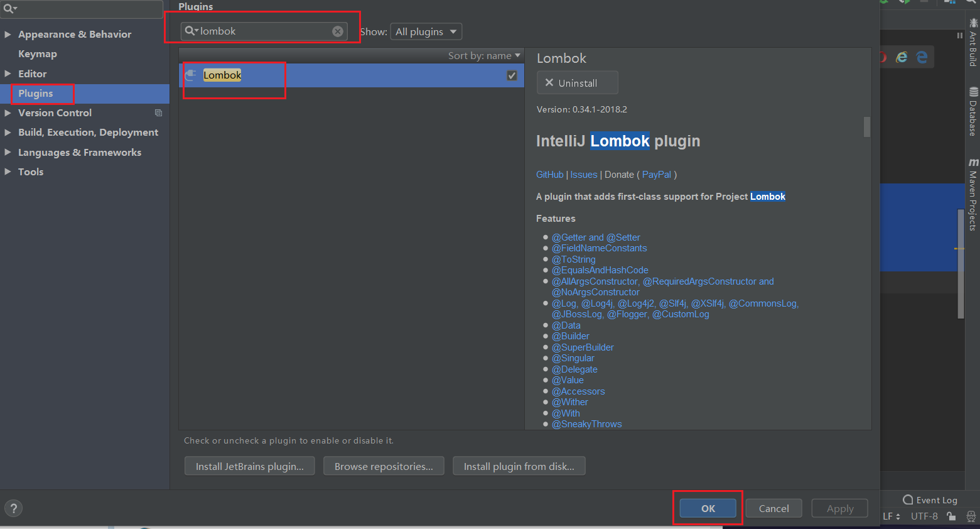Open @Wither feature link

click(570, 402)
